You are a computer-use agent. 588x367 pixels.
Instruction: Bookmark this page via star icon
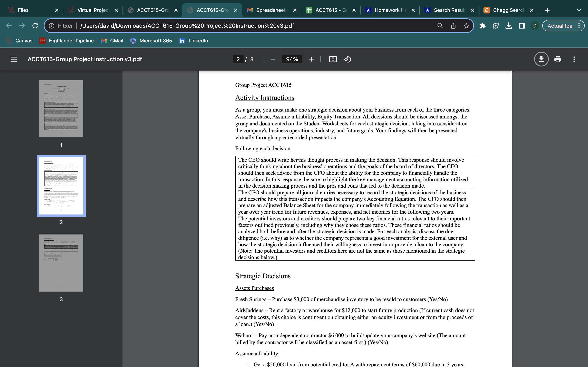(466, 25)
